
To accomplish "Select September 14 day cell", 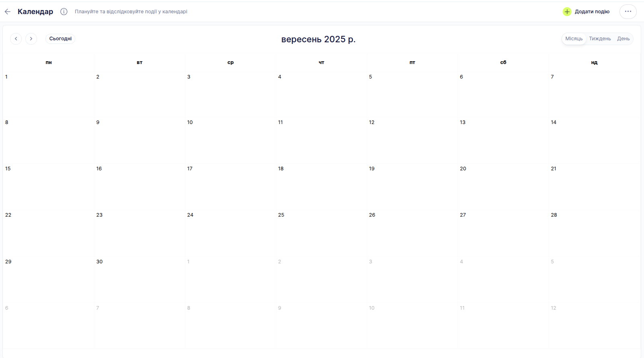I will point(594,141).
